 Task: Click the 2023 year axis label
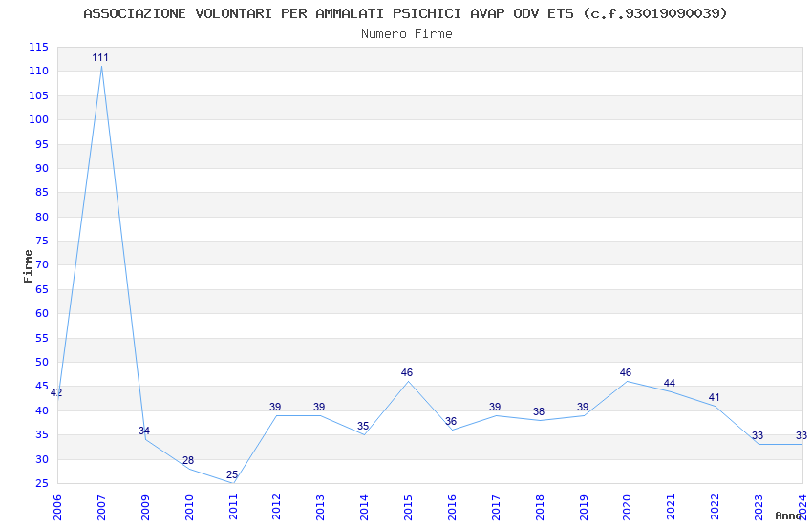[x=759, y=507]
